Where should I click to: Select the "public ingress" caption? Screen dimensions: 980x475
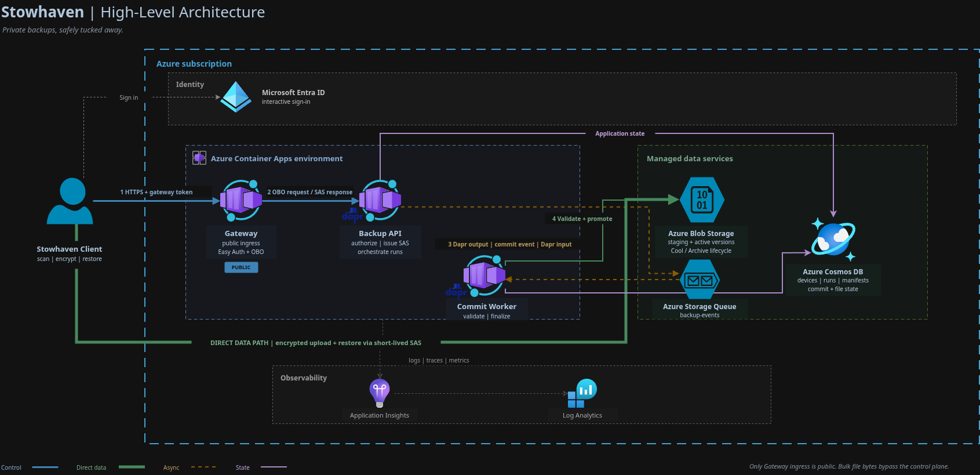241,244
